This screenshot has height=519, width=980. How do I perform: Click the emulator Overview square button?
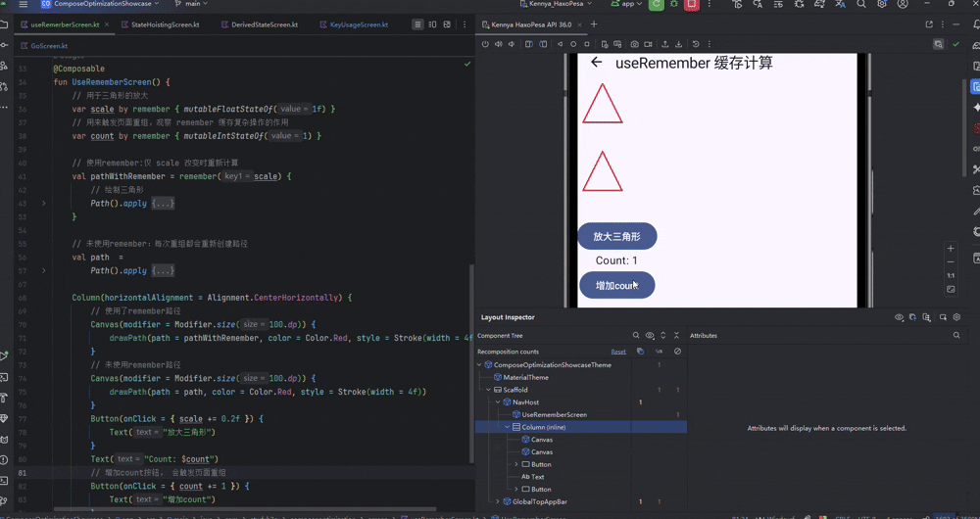click(586, 44)
